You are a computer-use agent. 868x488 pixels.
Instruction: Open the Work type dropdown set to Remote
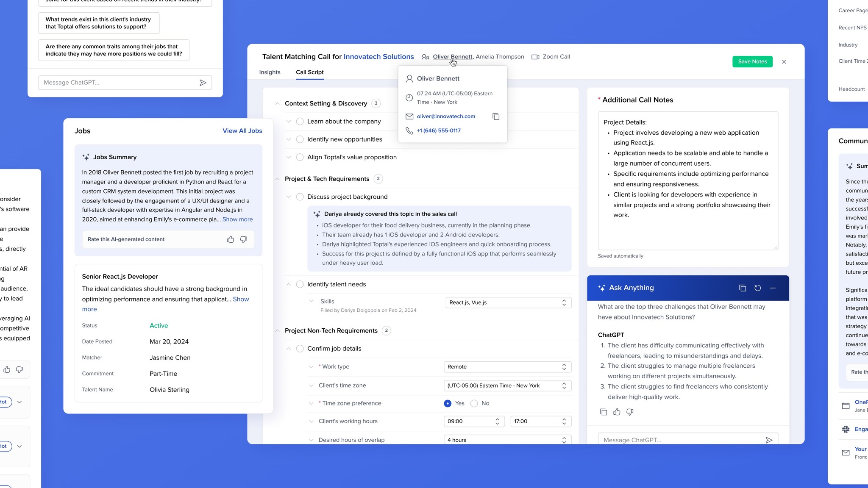point(507,367)
